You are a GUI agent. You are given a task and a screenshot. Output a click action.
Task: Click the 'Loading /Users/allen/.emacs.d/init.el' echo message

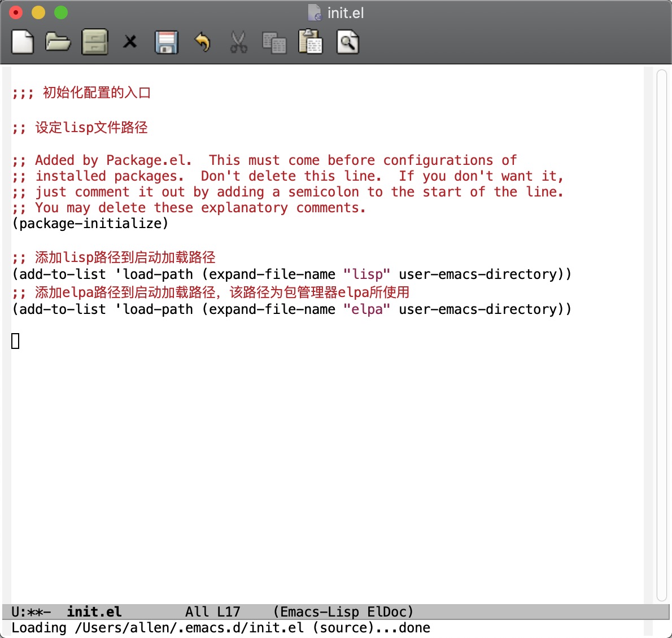tap(221, 628)
